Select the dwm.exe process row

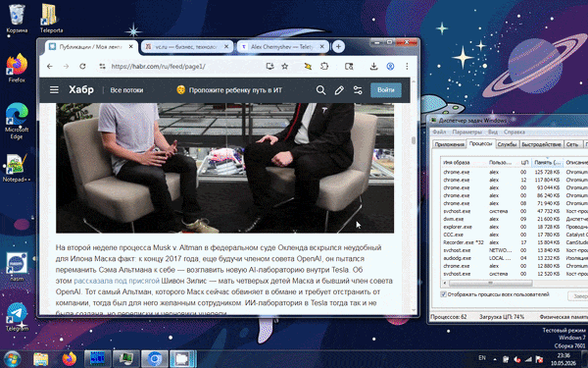(514, 219)
